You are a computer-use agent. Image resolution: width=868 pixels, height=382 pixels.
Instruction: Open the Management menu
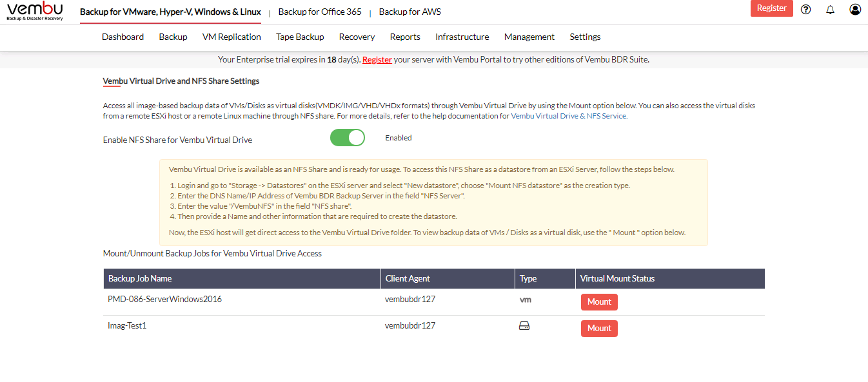529,37
